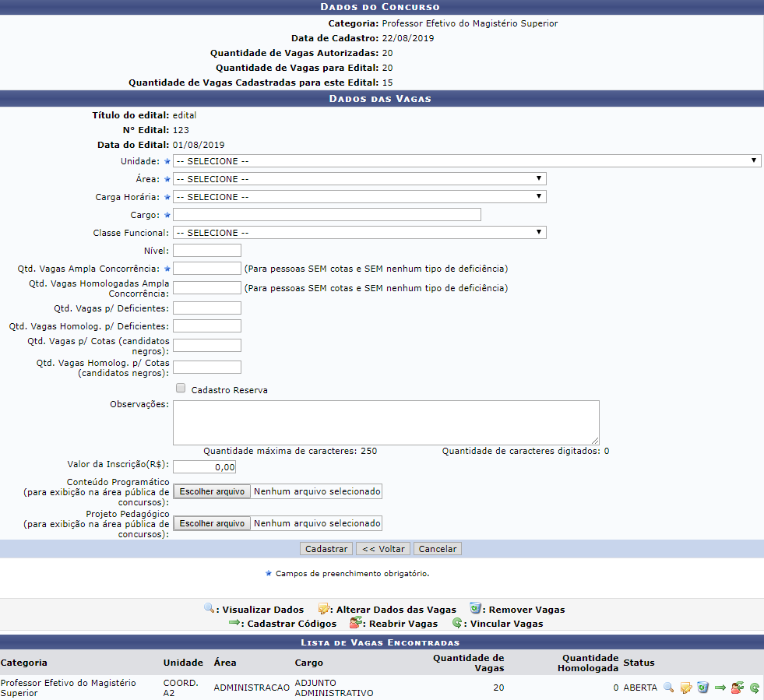The width and height of the screenshot is (764, 700).
Task: Click the Alterar Dados das Vagas edit icon in the ABERTA row
Action: [685, 688]
